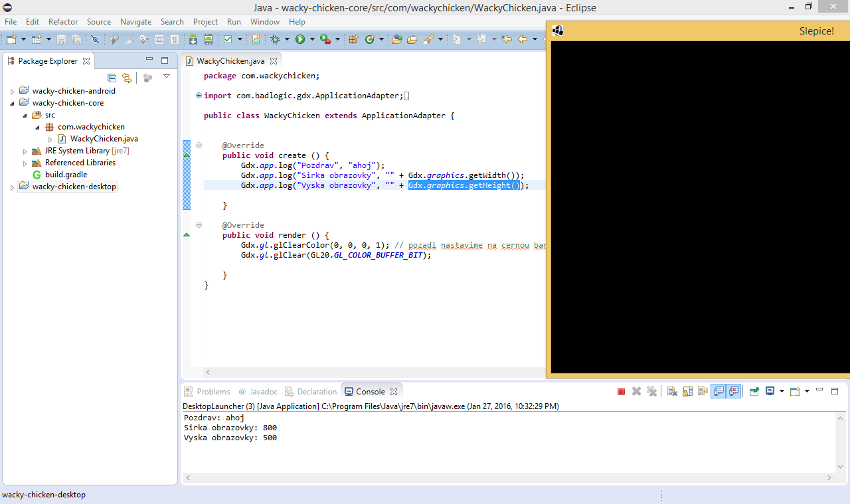Switch to the Problems tab
Screen dimensions: 850x504
tap(212, 392)
